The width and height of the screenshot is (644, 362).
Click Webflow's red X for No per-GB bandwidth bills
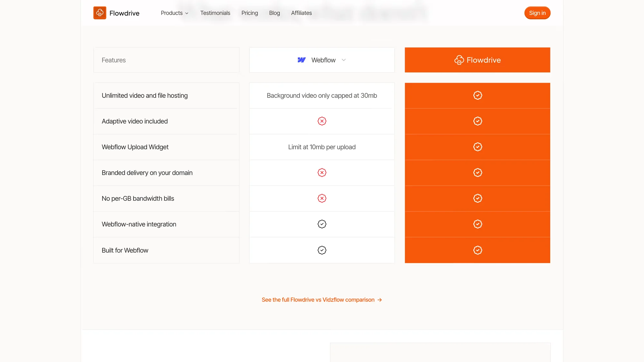(322, 199)
